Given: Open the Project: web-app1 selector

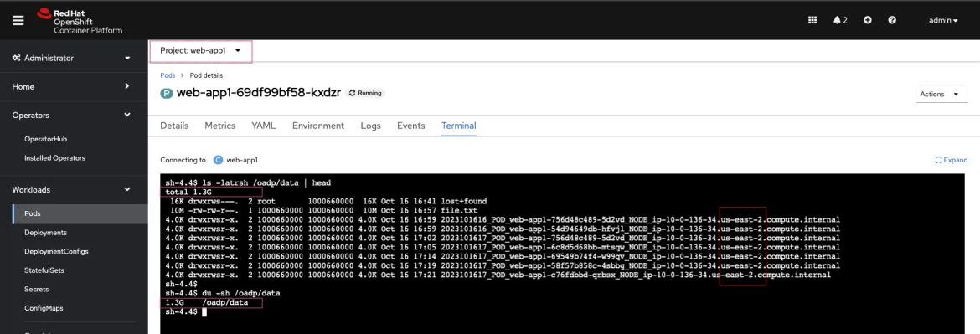Looking at the screenshot, I should pyautogui.click(x=201, y=50).
